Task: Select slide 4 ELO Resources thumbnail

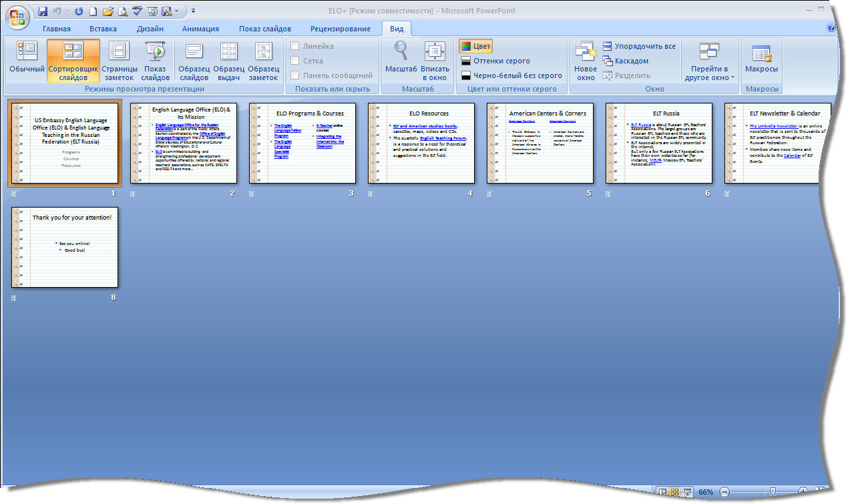Action: (421, 143)
